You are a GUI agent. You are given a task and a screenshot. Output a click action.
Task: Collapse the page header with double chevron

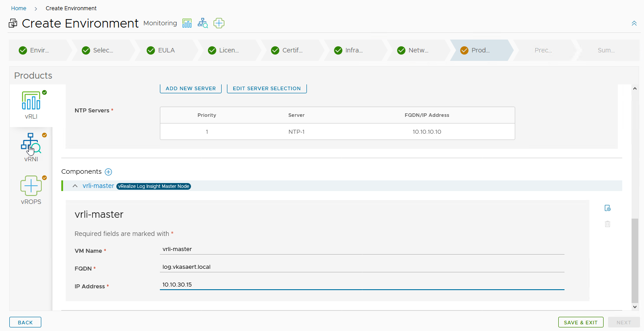634,24
